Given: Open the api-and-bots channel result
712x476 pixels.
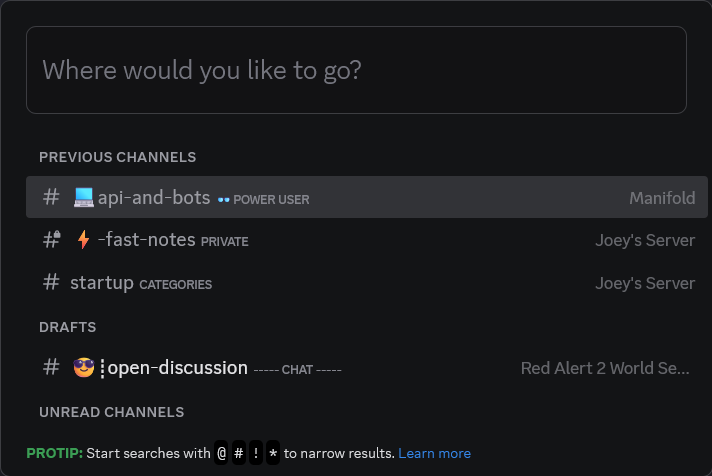Looking at the screenshot, I should click(366, 197).
